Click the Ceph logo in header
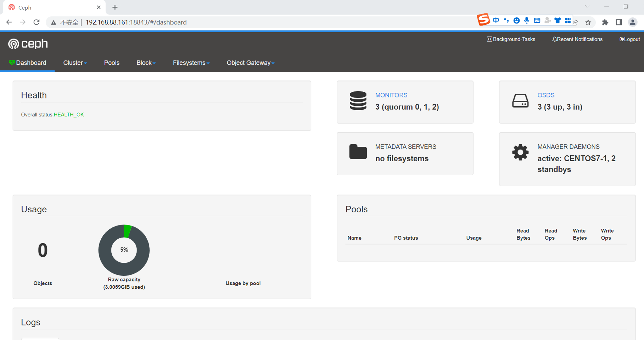Screen dimensions: 644x340 point(28,44)
